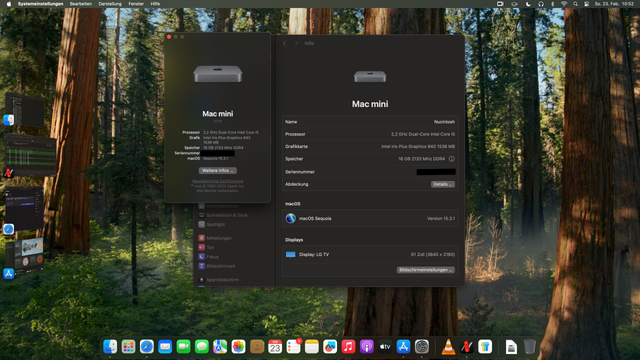Screen dimensions: 640x360
Task: Open the Fenster menu
Action: (136, 4)
